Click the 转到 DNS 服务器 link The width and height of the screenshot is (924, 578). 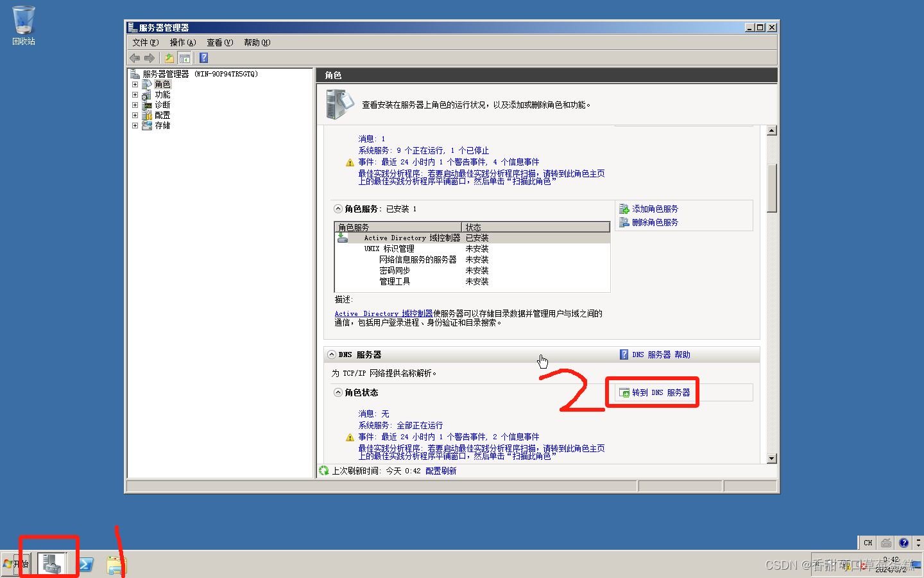[660, 392]
